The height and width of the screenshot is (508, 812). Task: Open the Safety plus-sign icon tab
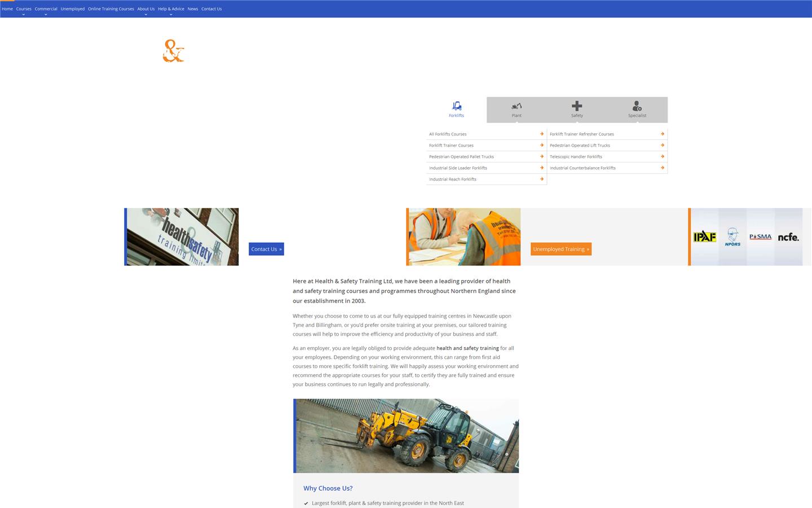tap(577, 106)
